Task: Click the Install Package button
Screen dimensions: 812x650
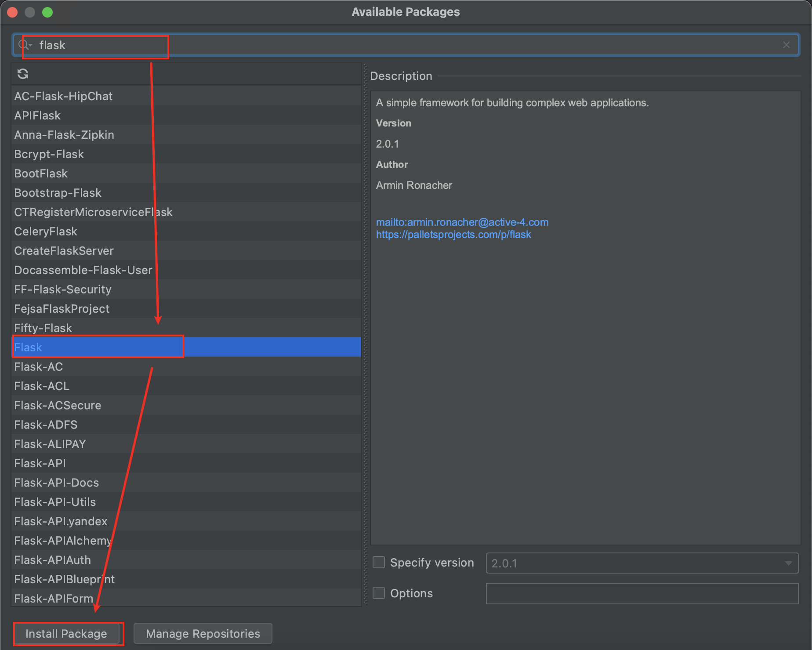Action: click(66, 633)
